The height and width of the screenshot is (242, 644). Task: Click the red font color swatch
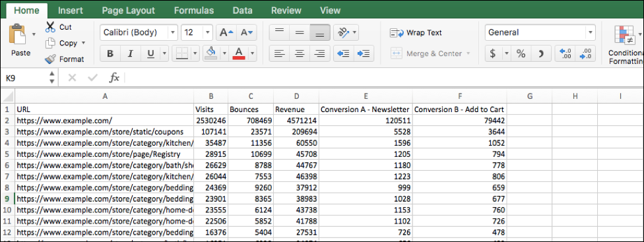tap(239, 53)
